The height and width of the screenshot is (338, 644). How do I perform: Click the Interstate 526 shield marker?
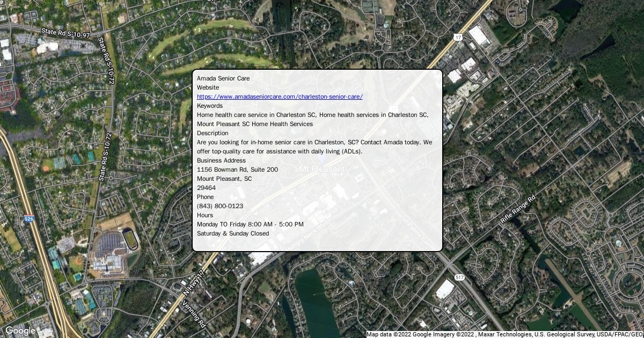29,219
